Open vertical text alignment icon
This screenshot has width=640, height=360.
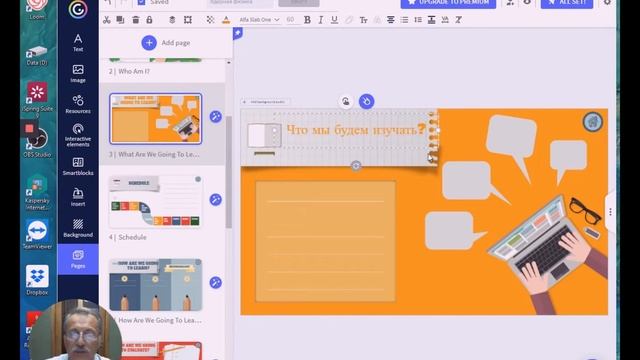coord(431,20)
